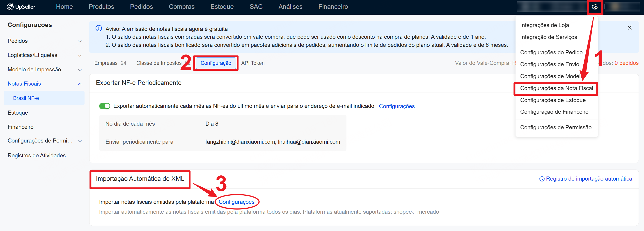
Task: Expand the Pedidos sidebar section
Action: [x=80, y=41]
